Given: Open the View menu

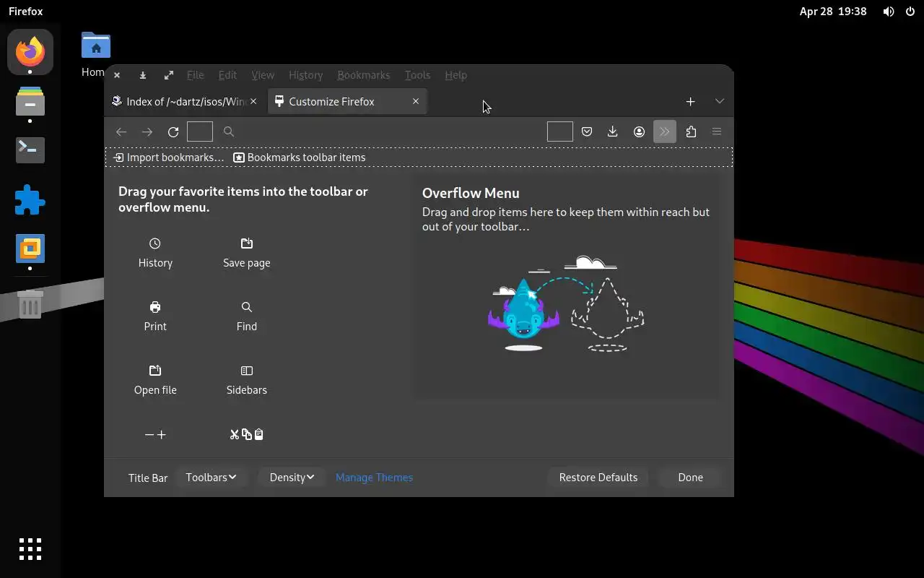Looking at the screenshot, I should 263,75.
